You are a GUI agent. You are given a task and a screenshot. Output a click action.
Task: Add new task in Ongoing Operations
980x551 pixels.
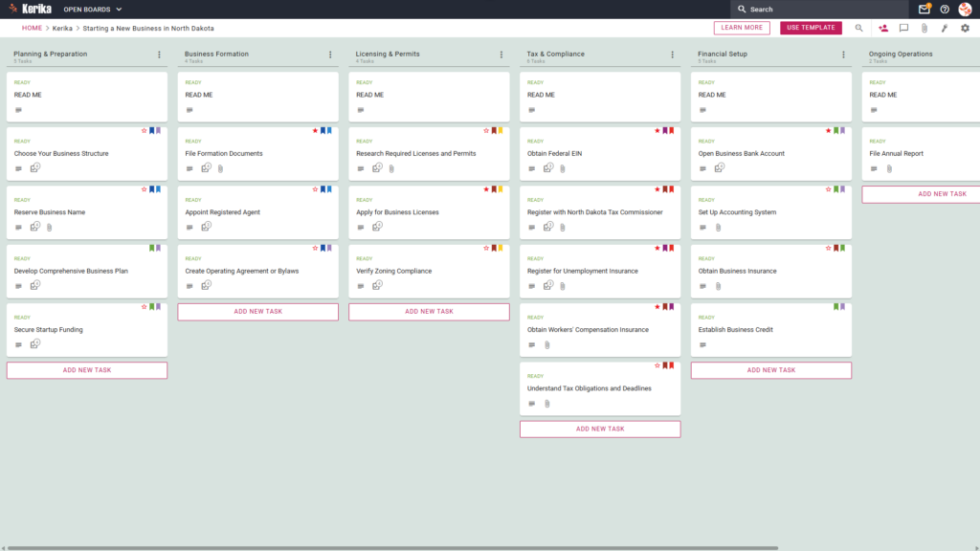921,194
